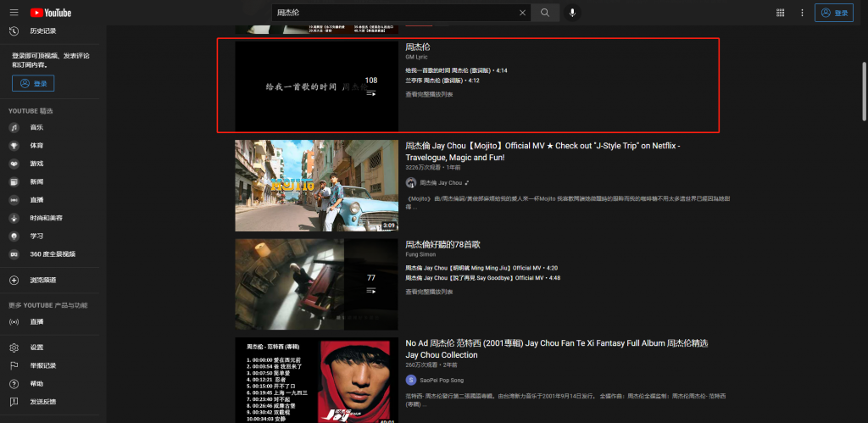The height and width of the screenshot is (423, 868).
Task: Click the search magnifier button
Action: pos(545,13)
